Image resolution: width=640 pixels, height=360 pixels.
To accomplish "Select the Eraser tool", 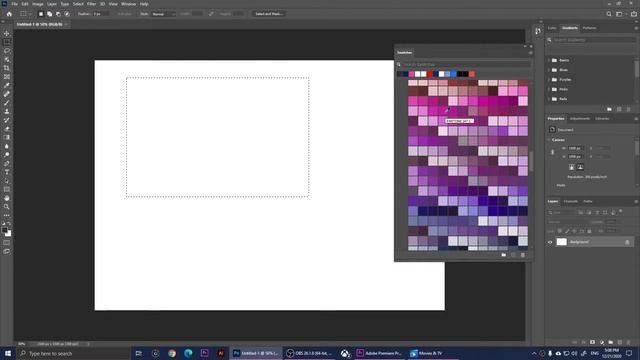I will (x=7, y=129).
